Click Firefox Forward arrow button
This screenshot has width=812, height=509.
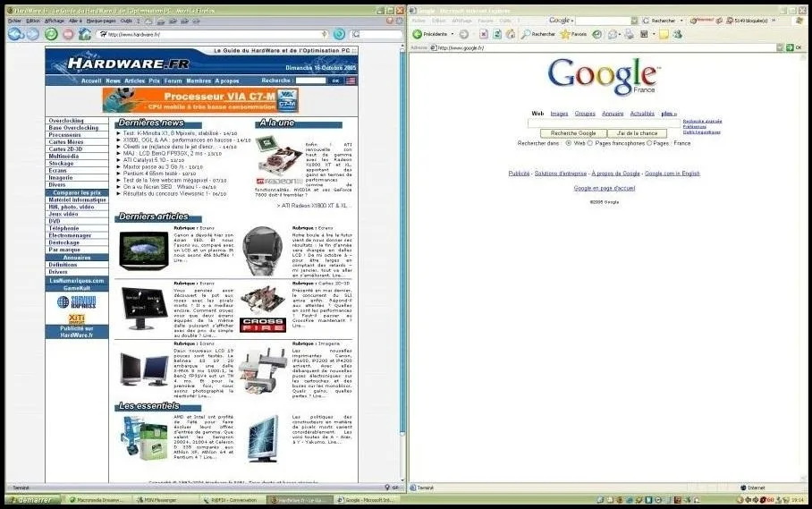pos(33,34)
